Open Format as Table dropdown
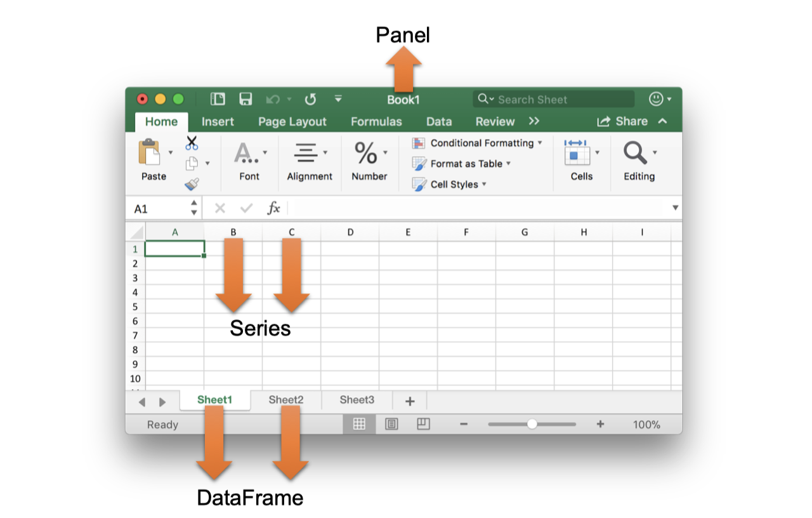 pyautogui.click(x=461, y=164)
